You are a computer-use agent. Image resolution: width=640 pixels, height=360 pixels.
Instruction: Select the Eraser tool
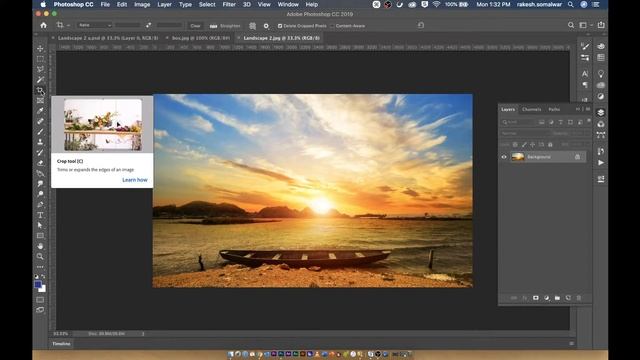[x=40, y=163]
